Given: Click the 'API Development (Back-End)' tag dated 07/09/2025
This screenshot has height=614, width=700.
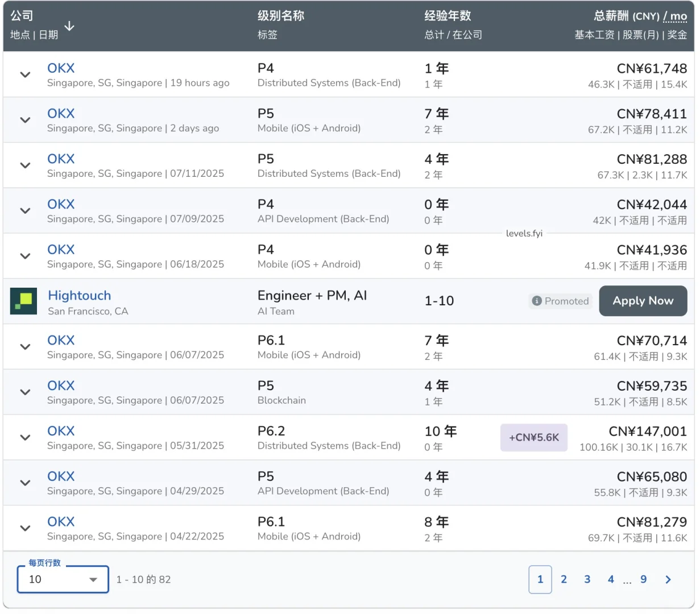Looking at the screenshot, I should click(x=324, y=219).
